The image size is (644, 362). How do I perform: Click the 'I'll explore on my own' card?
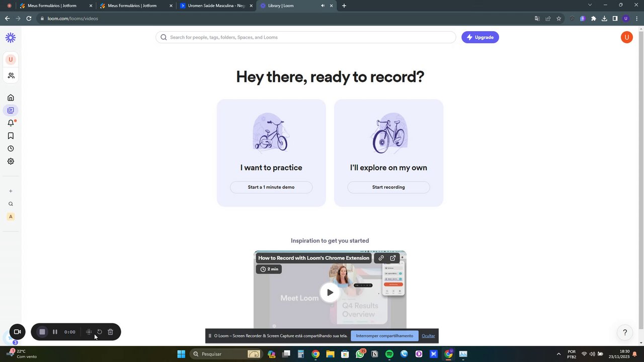pos(388,153)
